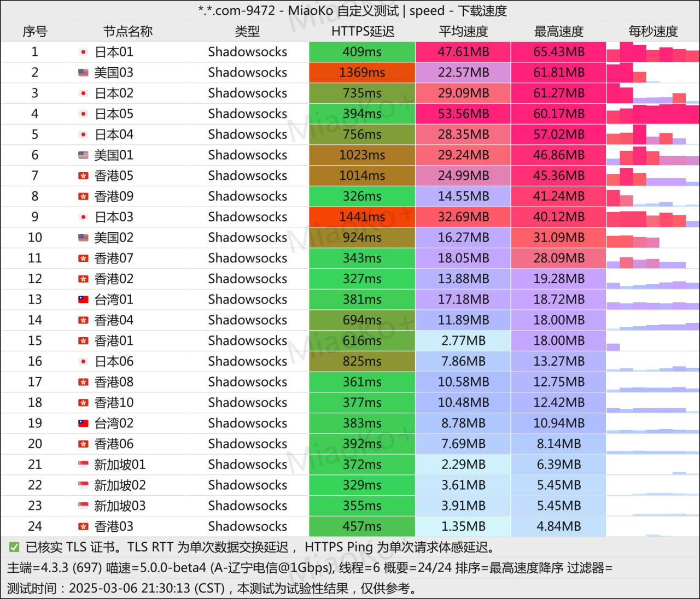Viewport: 700px width, 599px height.
Task: Click the Hong Kong flag beside 香港08
Action: (83, 382)
